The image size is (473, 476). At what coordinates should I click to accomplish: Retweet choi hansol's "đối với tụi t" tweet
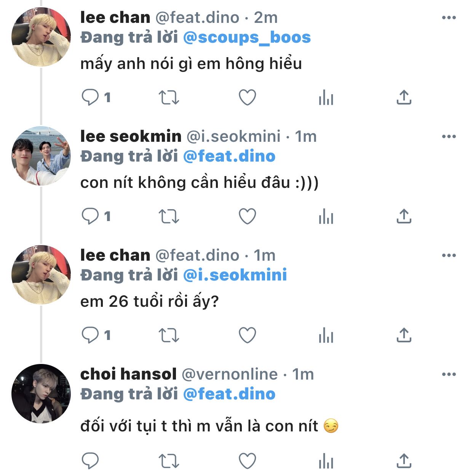pos(168,461)
